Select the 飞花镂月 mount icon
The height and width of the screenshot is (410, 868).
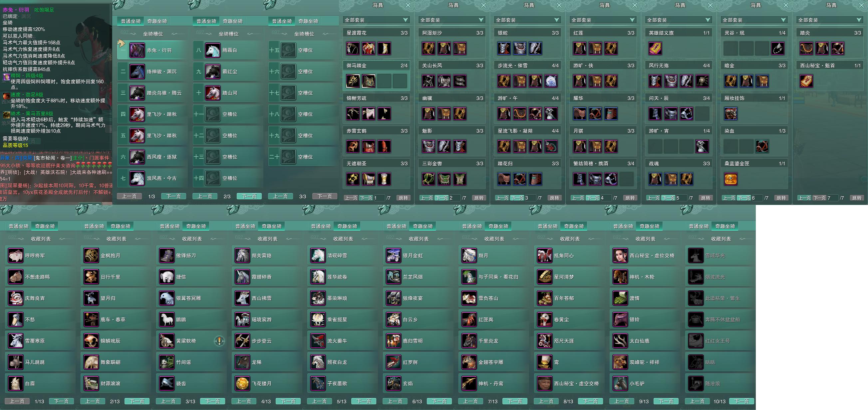point(242,383)
